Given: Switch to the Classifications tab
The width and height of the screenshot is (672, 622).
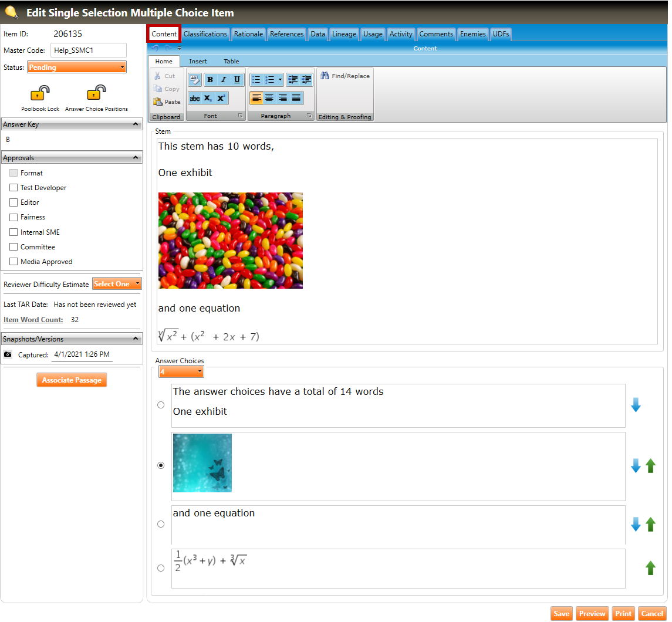Looking at the screenshot, I should pos(205,34).
